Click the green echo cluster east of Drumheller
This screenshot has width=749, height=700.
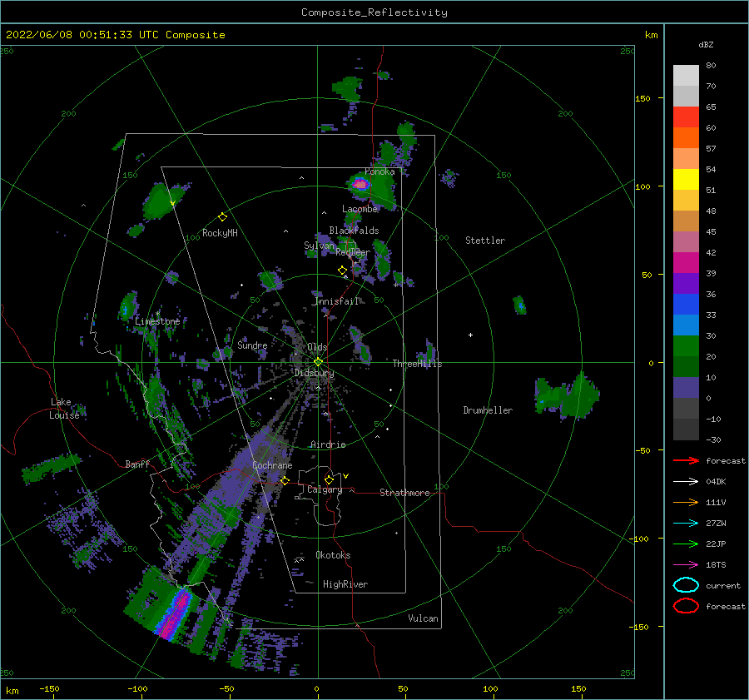568,395
